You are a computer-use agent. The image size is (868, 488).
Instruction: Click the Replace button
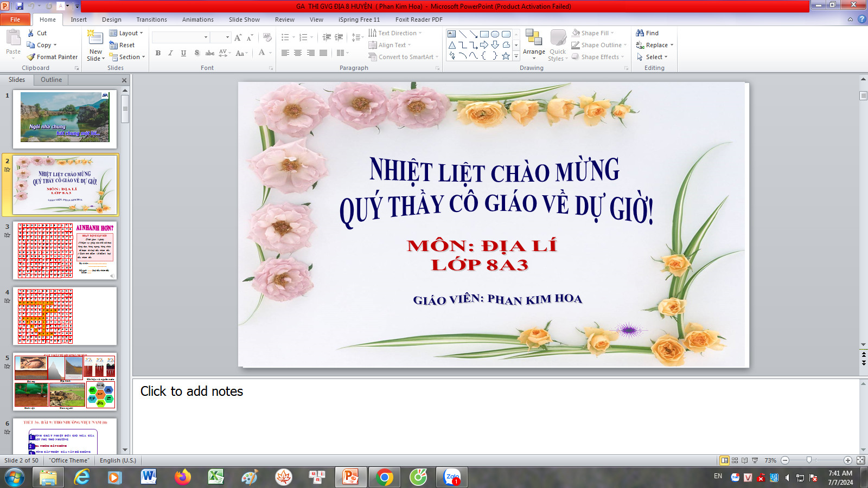pyautogui.click(x=654, y=45)
